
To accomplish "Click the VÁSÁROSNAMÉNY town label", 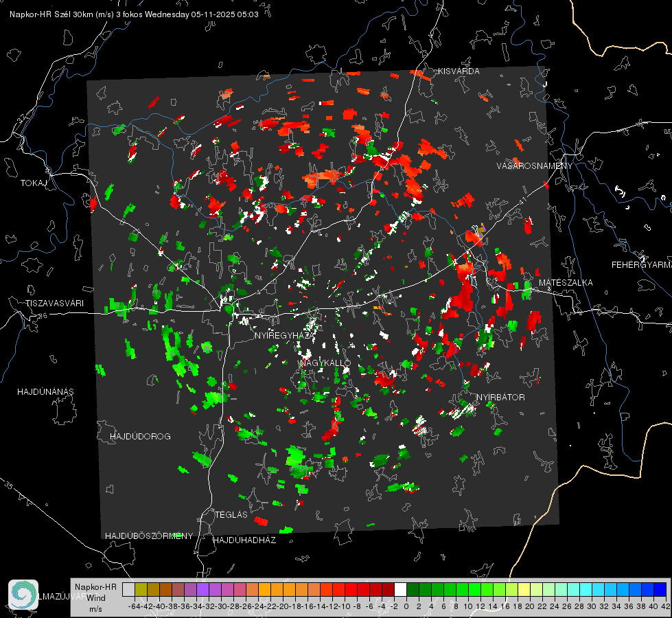I will [535, 166].
